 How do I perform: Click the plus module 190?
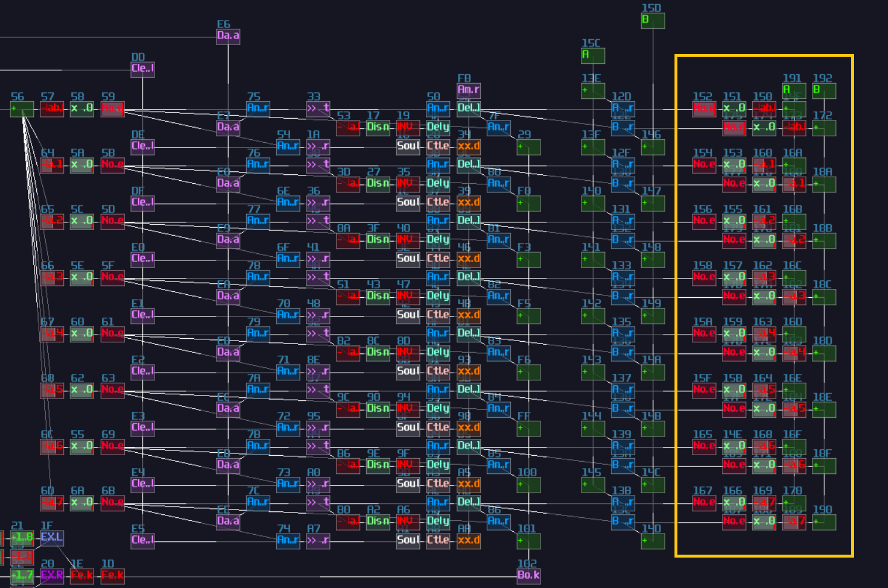tap(824, 522)
